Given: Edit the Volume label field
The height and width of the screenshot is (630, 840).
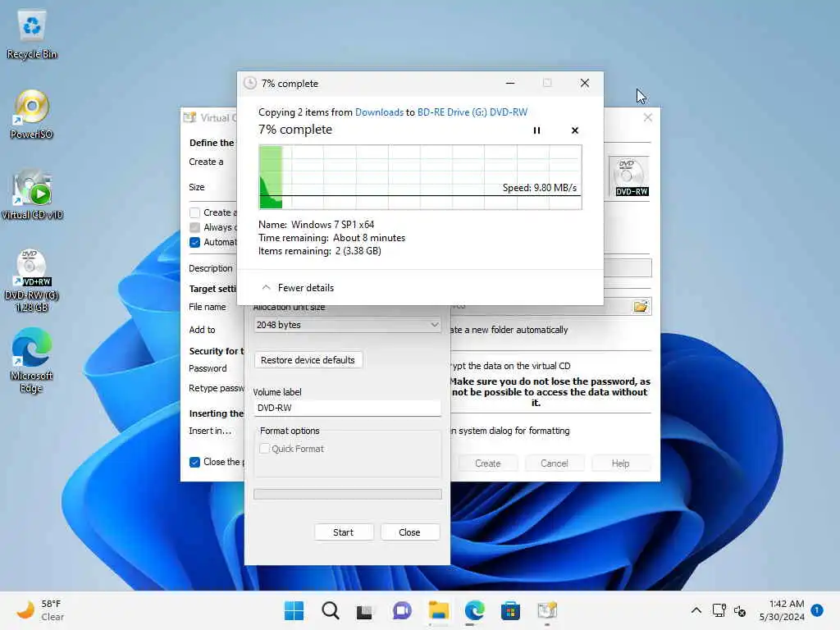Looking at the screenshot, I should tap(347, 408).
